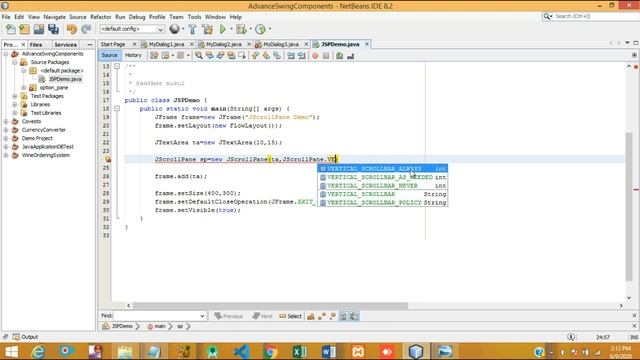This screenshot has width=640, height=360.
Task: Open the Find text field dropdown arrow
Action: coord(202,316)
